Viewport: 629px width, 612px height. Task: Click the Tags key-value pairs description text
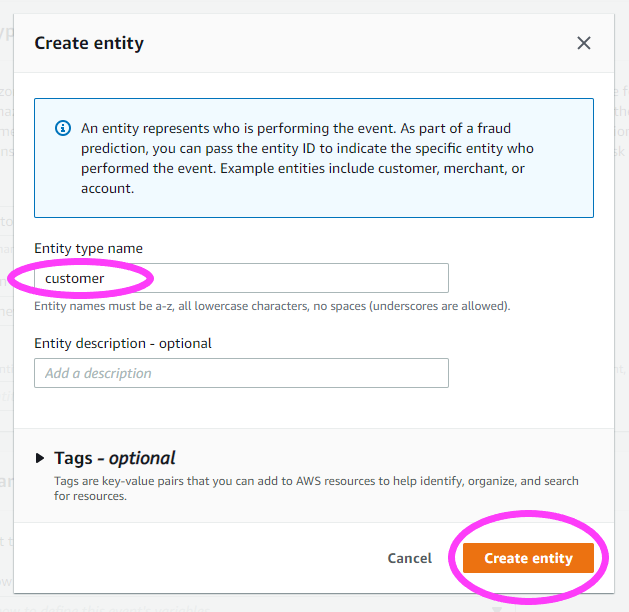click(316, 488)
